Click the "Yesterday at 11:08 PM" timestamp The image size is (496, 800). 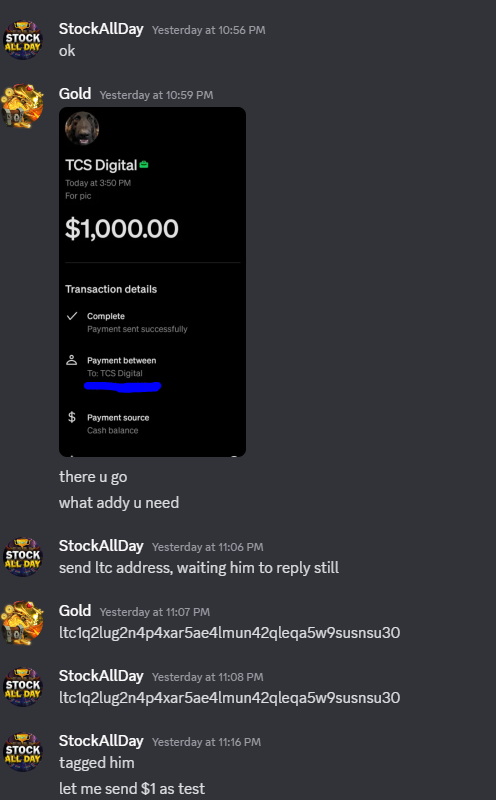tap(208, 677)
